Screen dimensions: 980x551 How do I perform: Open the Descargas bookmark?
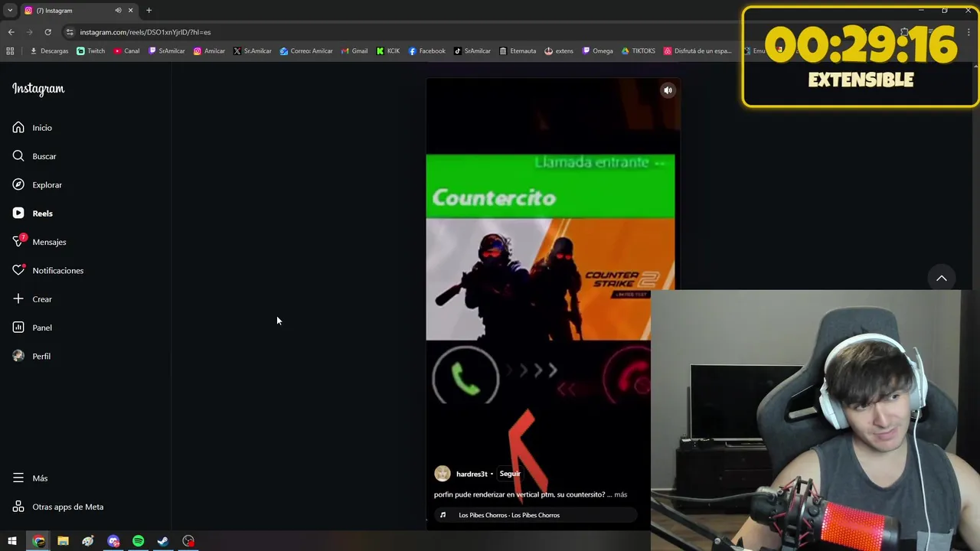tap(49, 51)
